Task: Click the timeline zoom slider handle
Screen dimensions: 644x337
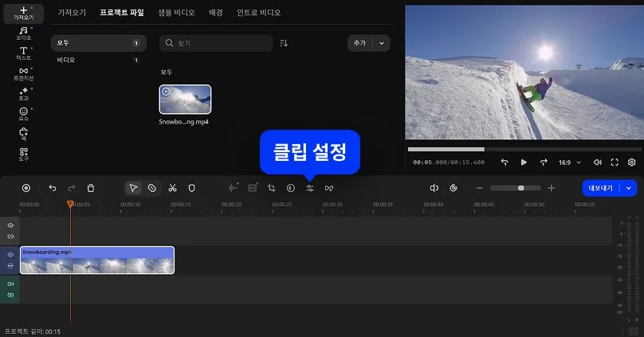Action: (x=520, y=188)
